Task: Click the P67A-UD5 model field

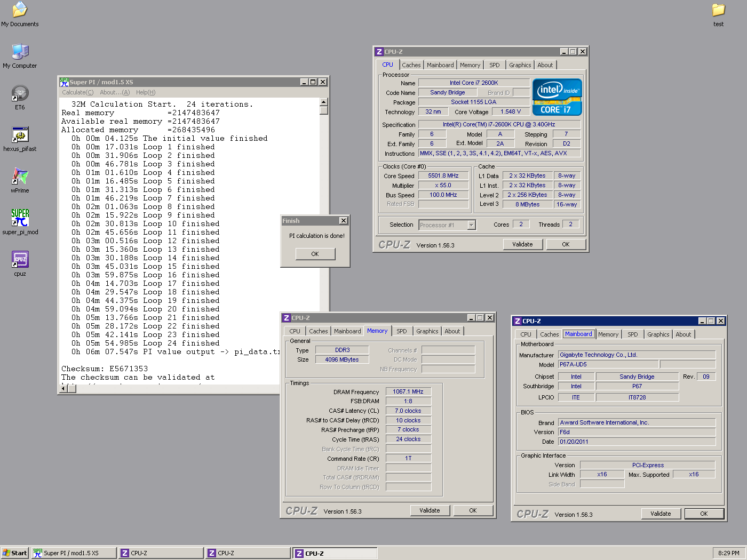Action: 609,364
